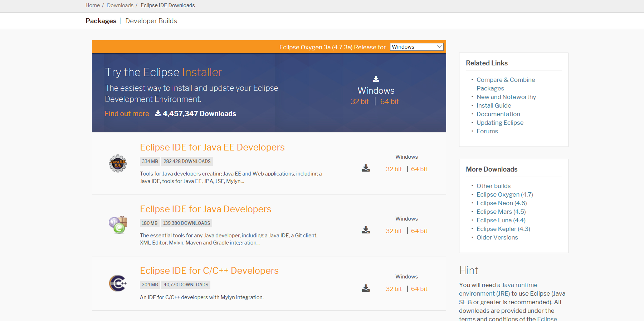Click the 204 MB size badge
This screenshot has width=644, height=321.
[x=150, y=285]
